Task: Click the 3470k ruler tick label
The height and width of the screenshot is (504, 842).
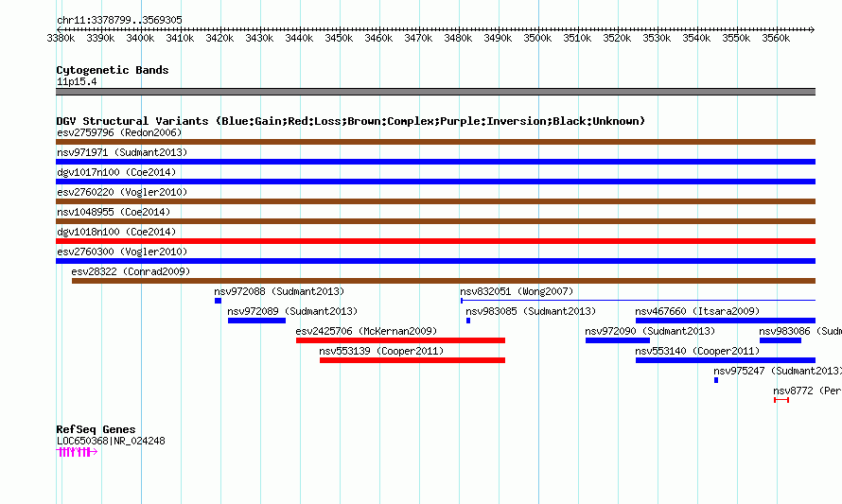Action: coord(418,38)
